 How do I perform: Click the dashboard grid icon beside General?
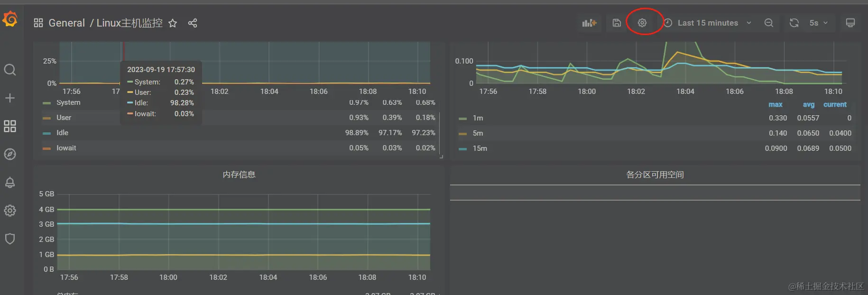pyautogui.click(x=38, y=23)
